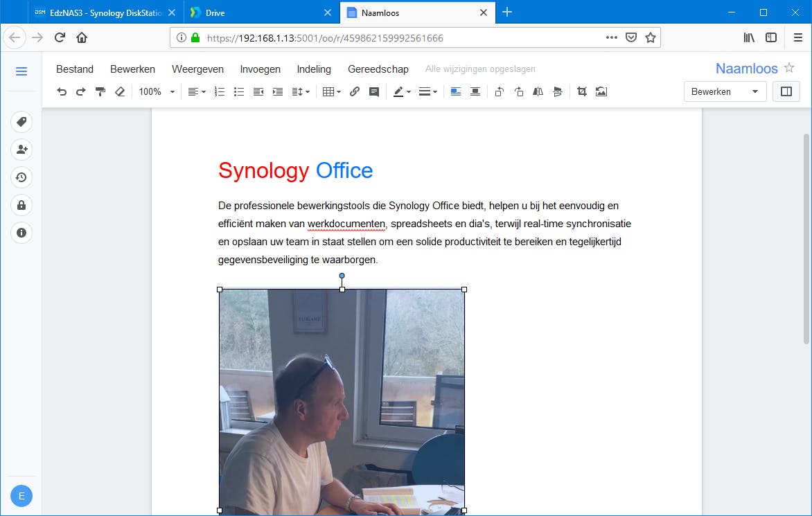This screenshot has width=812, height=516.
Task: Open the labels tag panel
Action: (21, 122)
